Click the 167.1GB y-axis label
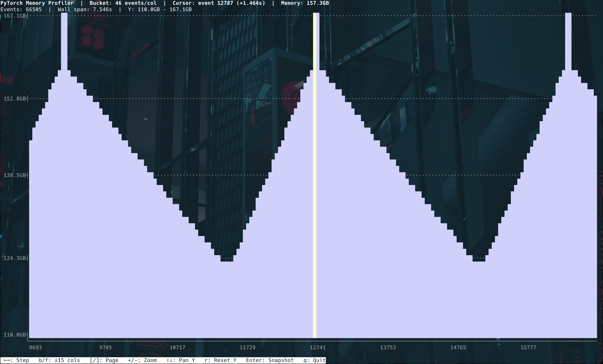The width and height of the screenshot is (603, 364). 15,16
